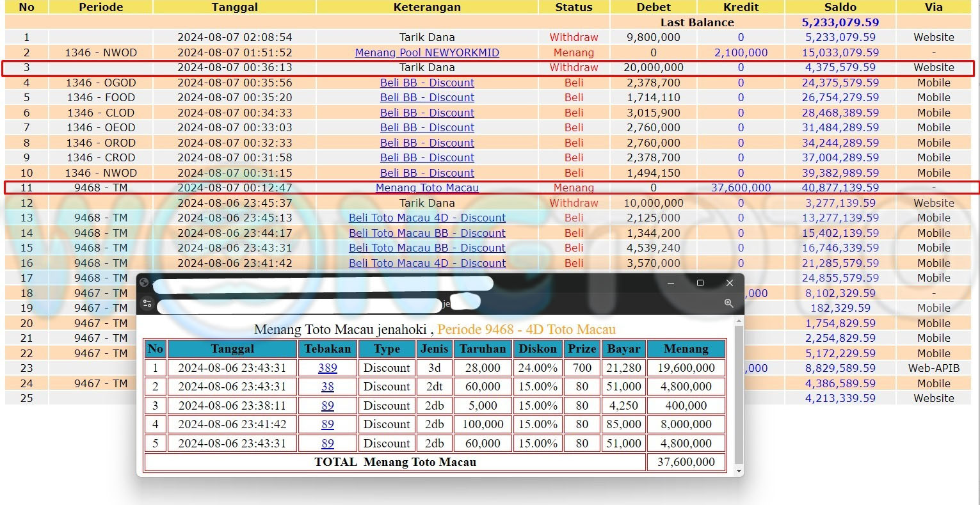The width and height of the screenshot is (980, 505).
Task: Open Menang Toto Macau link in row 11
Action: [x=427, y=188]
